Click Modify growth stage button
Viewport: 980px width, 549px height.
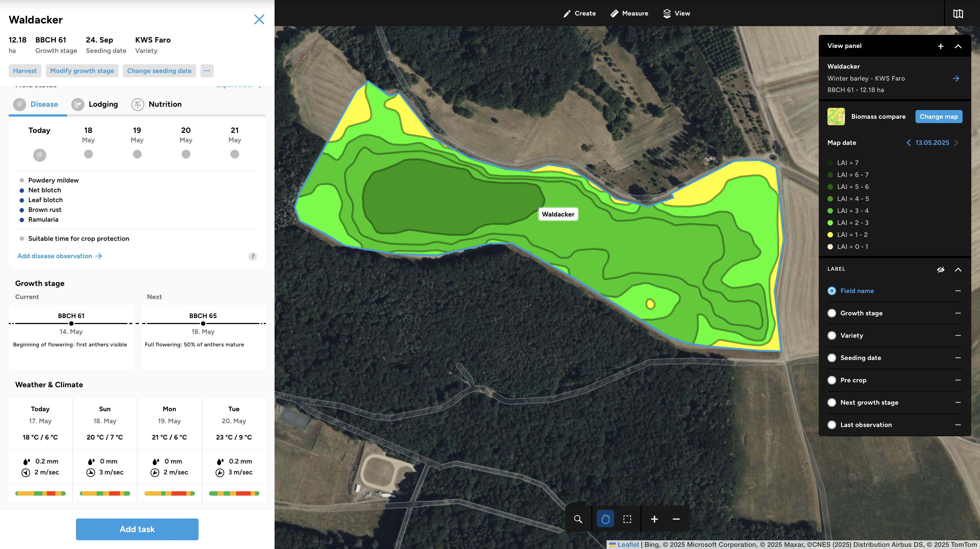tap(82, 71)
